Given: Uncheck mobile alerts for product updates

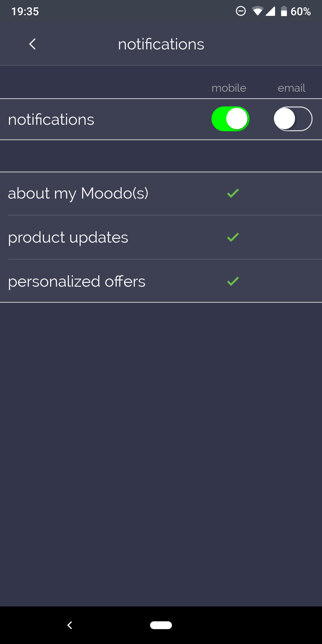Looking at the screenshot, I should coord(233,237).
